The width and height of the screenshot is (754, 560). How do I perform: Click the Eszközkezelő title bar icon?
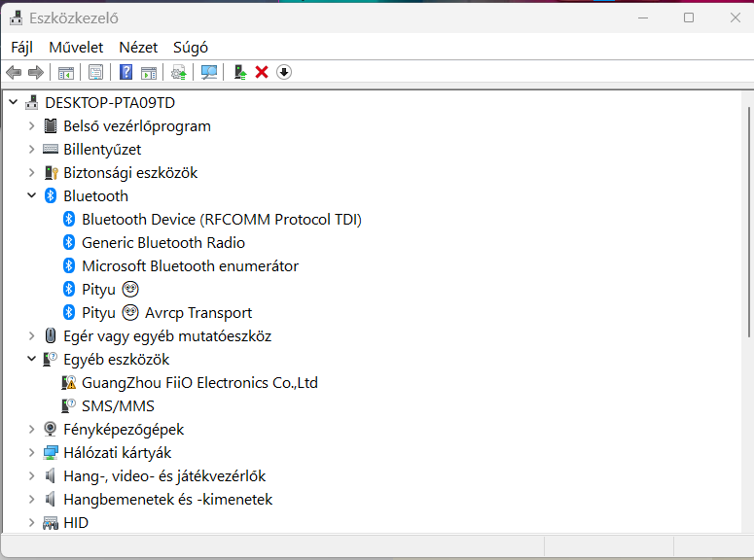click(16, 17)
